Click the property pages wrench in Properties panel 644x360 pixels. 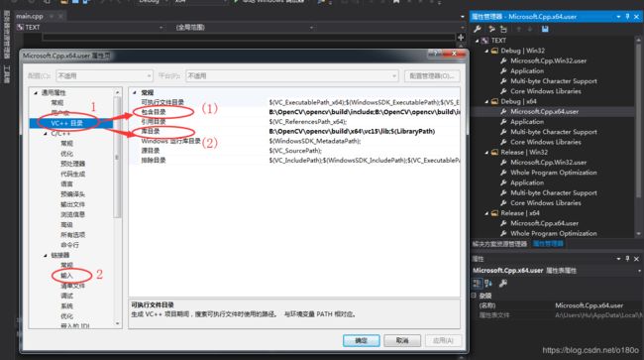(502, 284)
